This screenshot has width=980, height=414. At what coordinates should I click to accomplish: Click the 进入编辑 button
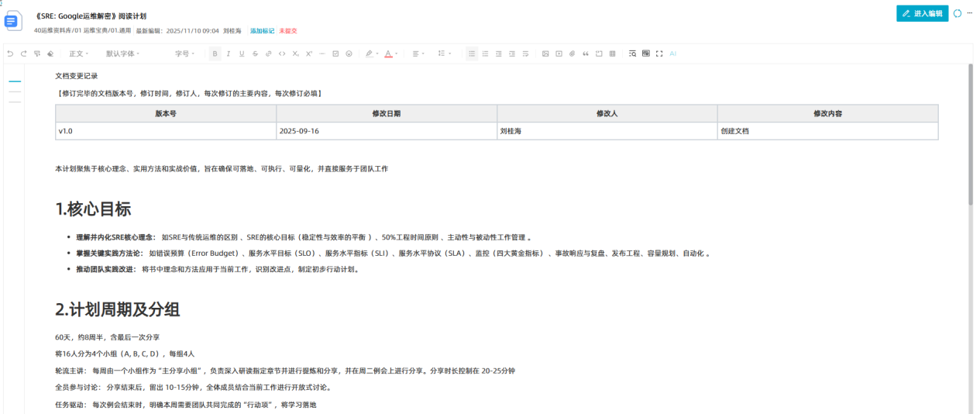click(922, 14)
